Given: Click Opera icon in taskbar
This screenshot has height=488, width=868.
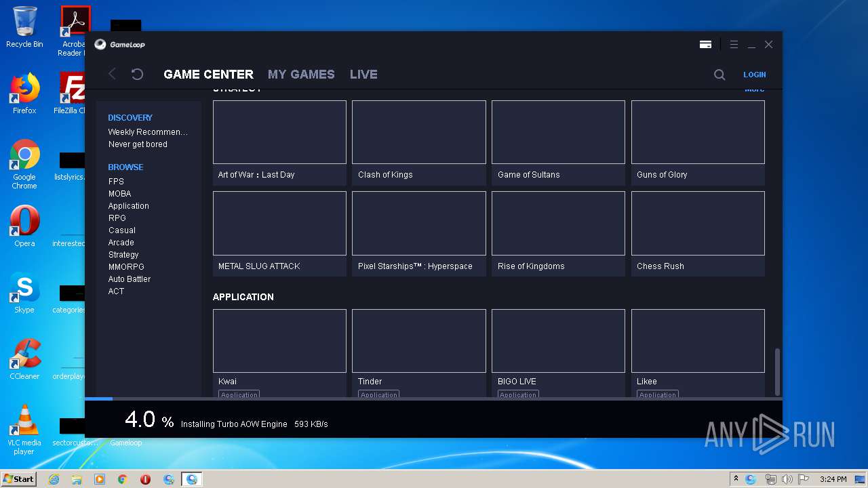Looking at the screenshot, I should click(145, 479).
